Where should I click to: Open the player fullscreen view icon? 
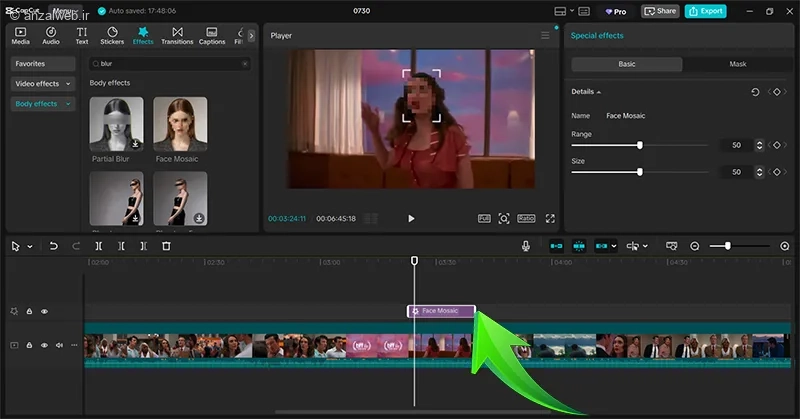(550, 218)
